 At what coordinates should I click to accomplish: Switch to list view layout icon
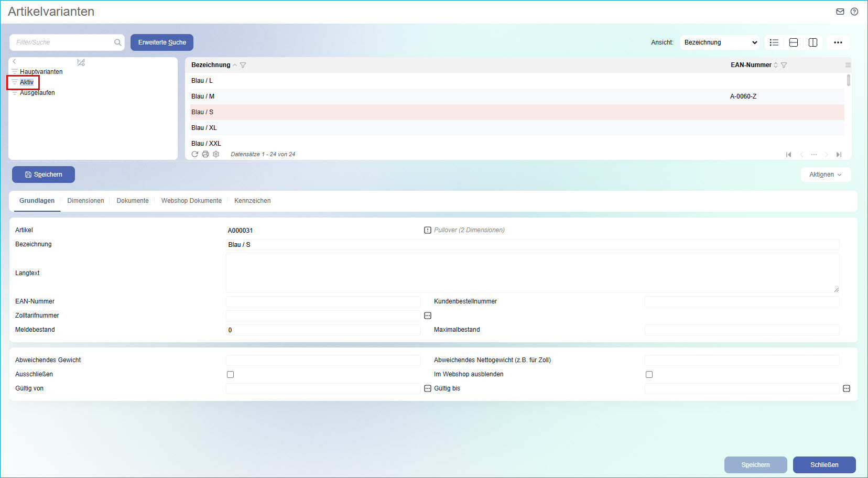pos(774,42)
